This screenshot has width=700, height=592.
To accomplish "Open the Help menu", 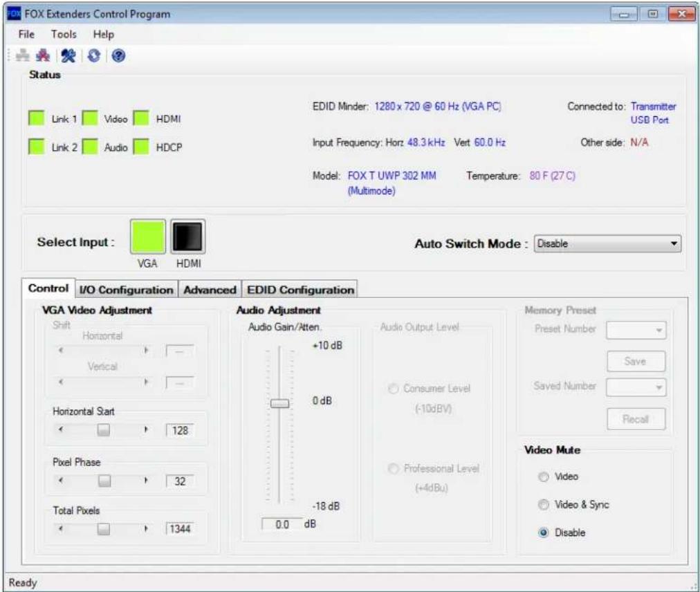I will click(x=104, y=35).
